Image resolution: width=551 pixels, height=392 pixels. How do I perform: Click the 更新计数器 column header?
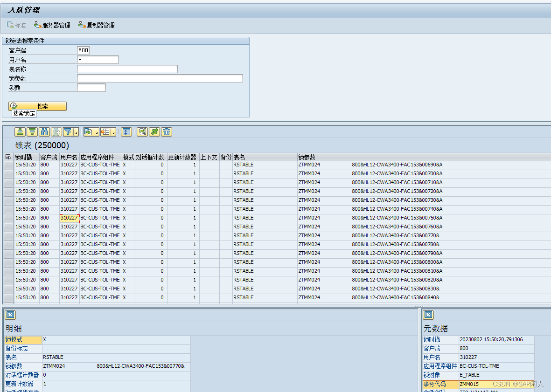pyautogui.click(x=183, y=157)
